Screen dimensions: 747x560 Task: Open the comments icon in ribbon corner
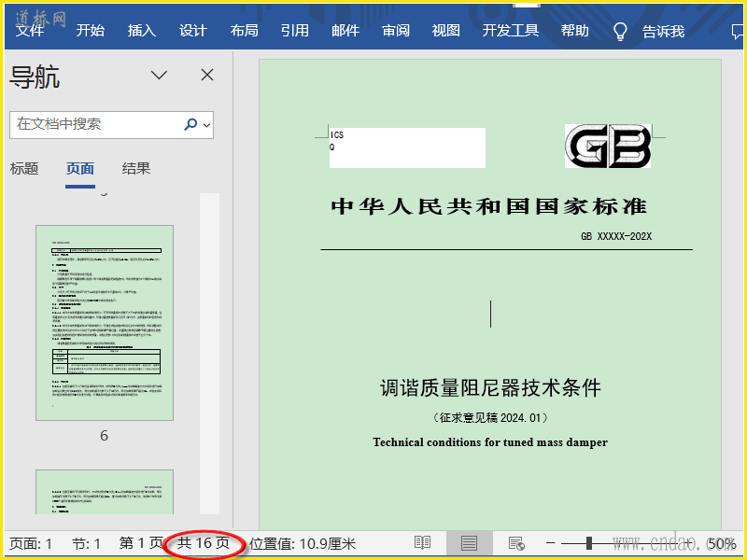[x=737, y=32]
